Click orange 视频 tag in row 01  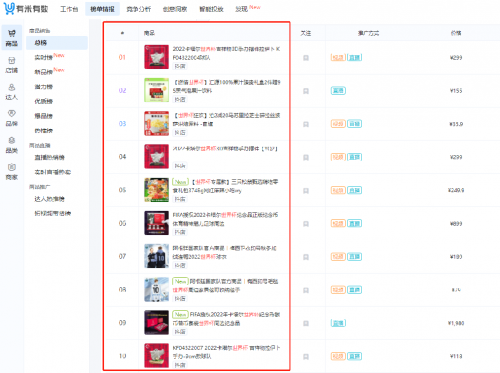click(x=338, y=57)
